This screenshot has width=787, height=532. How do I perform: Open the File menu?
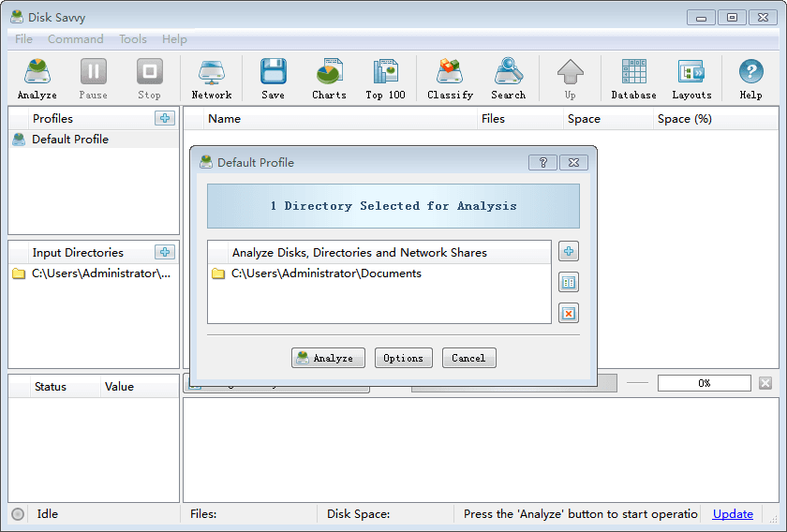[23, 38]
